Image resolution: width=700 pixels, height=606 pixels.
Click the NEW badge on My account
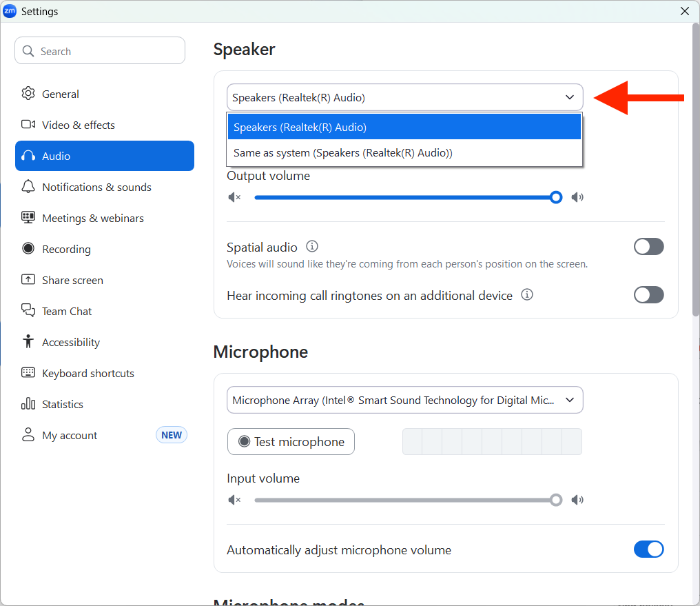(172, 435)
